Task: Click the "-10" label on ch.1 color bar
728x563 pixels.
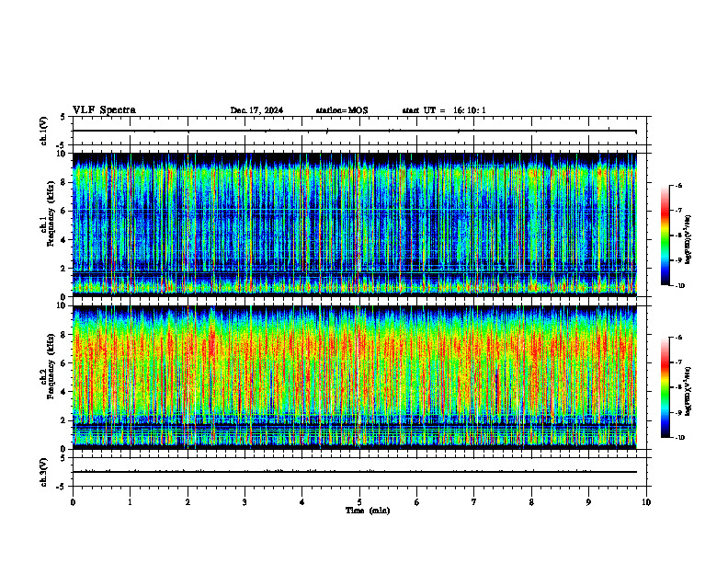Action: [x=680, y=286]
